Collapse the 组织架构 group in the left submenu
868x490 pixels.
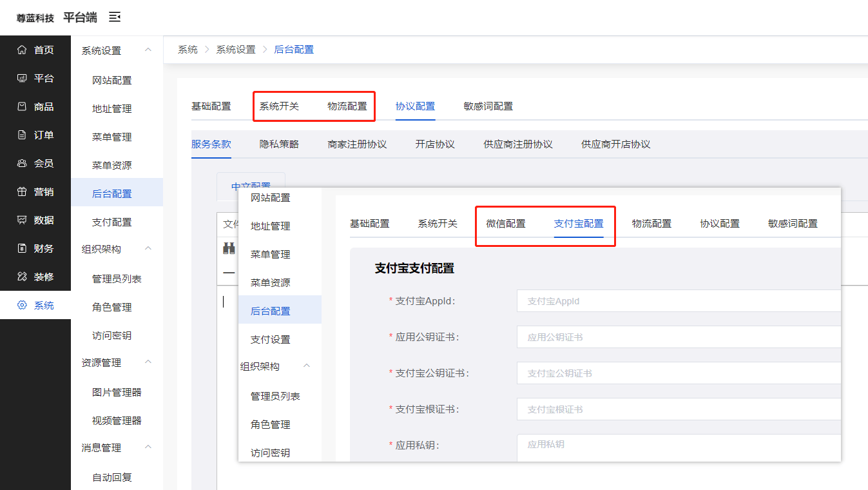point(148,249)
